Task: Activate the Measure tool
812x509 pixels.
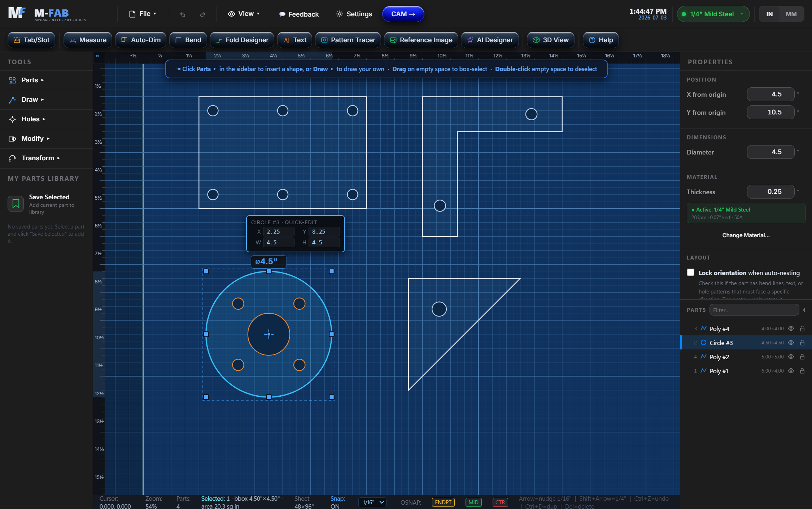Action: tap(88, 40)
